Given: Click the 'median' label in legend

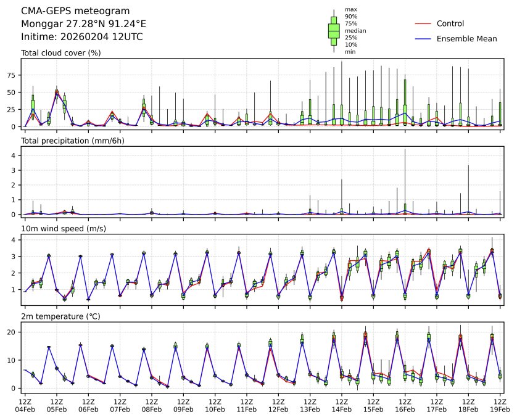Looking at the screenshot, I should 355,31.
